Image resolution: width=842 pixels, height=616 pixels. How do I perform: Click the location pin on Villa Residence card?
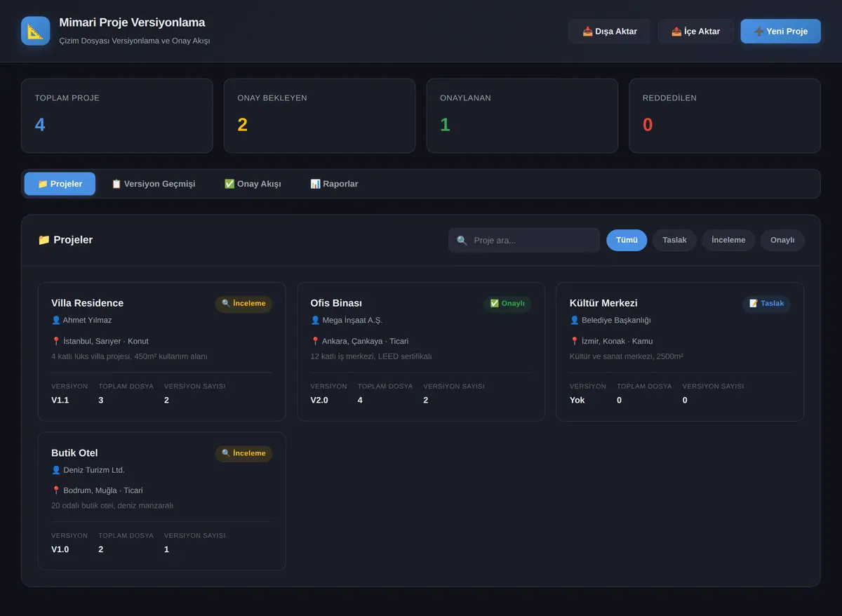56,341
